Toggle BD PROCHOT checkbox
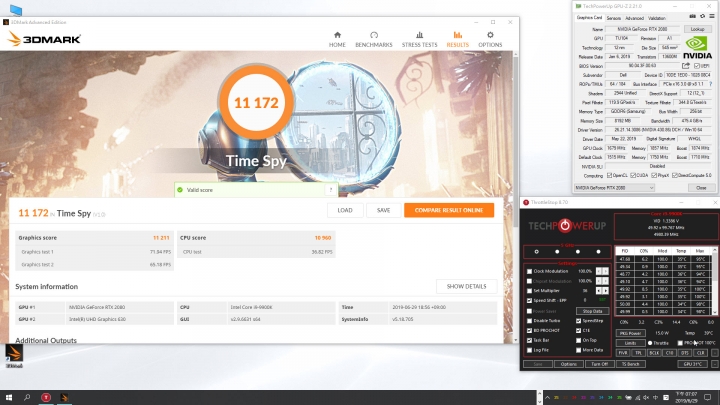This screenshot has width=720, height=405. tap(529, 331)
